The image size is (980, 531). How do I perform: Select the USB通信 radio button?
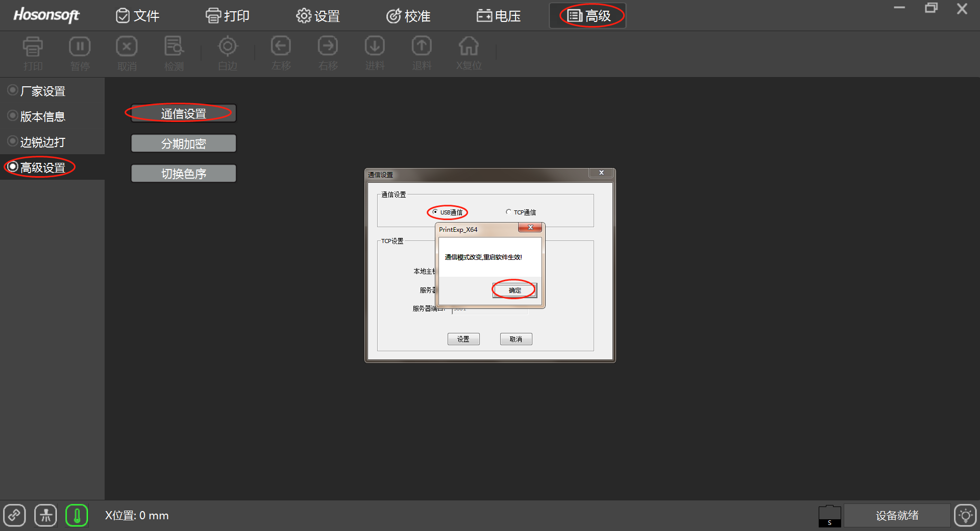(x=435, y=212)
